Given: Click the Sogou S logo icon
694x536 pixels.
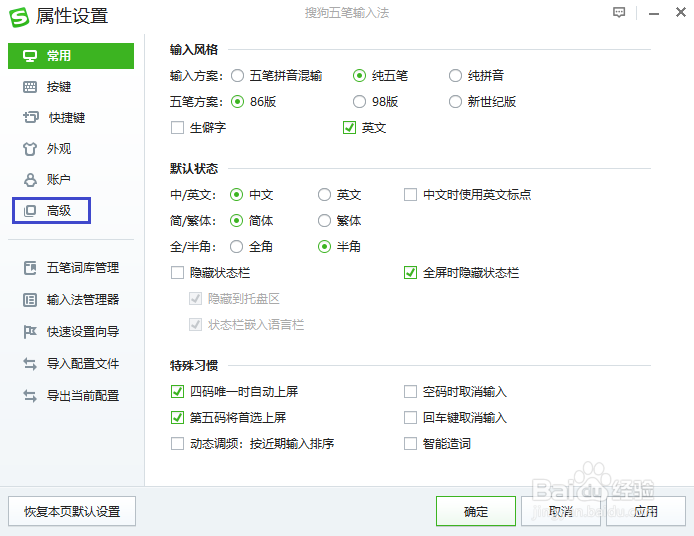Looking at the screenshot, I should pyautogui.click(x=19, y=17).
